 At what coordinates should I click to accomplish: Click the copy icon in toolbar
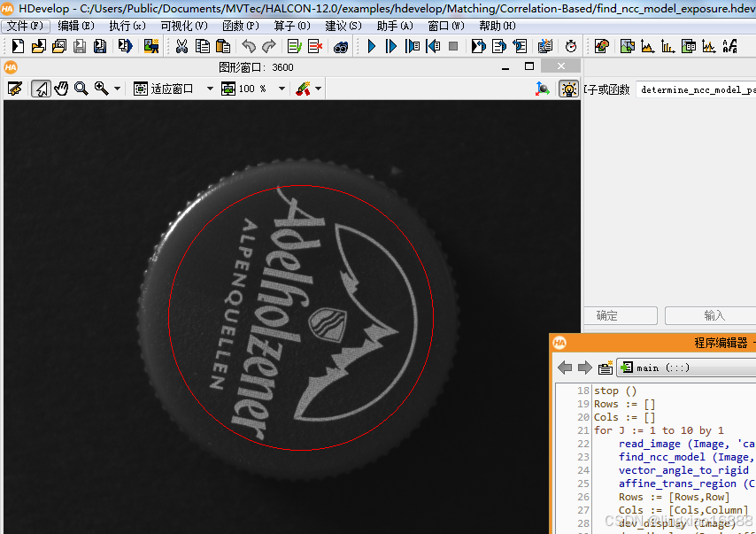(x=203, y=46)
